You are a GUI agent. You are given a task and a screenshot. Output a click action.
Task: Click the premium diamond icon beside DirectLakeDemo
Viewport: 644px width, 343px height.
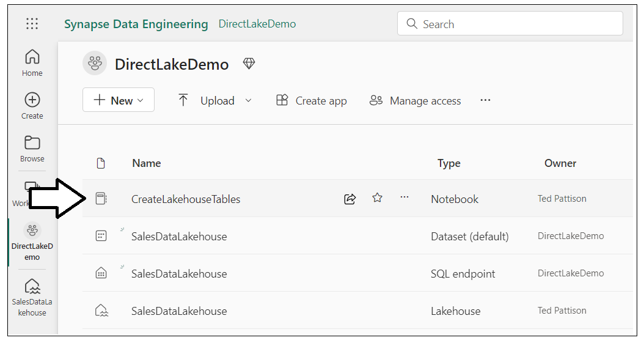(x=249, y=64)
